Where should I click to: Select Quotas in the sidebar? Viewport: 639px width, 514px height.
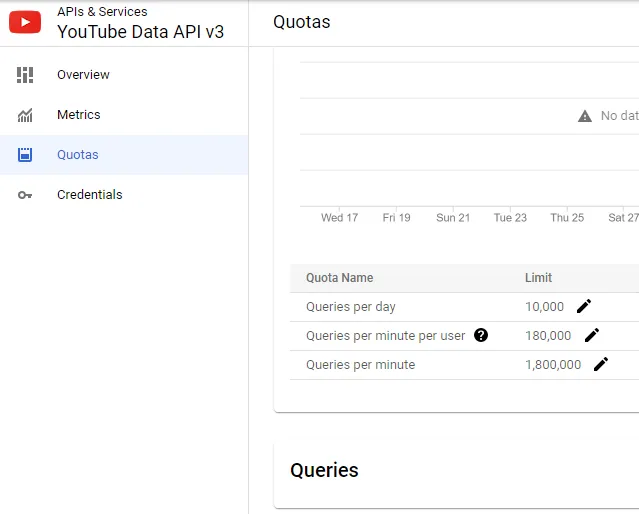[78, 155]
